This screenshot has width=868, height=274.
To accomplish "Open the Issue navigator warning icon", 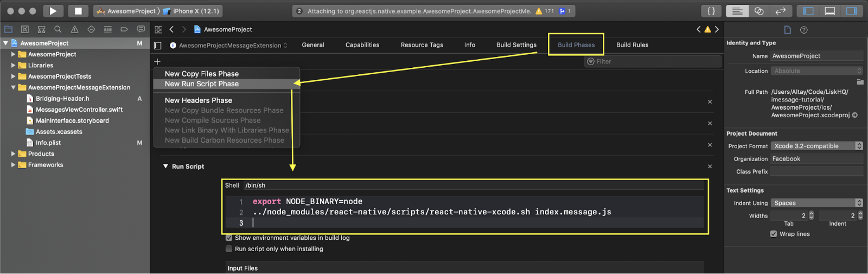I will pyautogui.click(x=74, y=29).
